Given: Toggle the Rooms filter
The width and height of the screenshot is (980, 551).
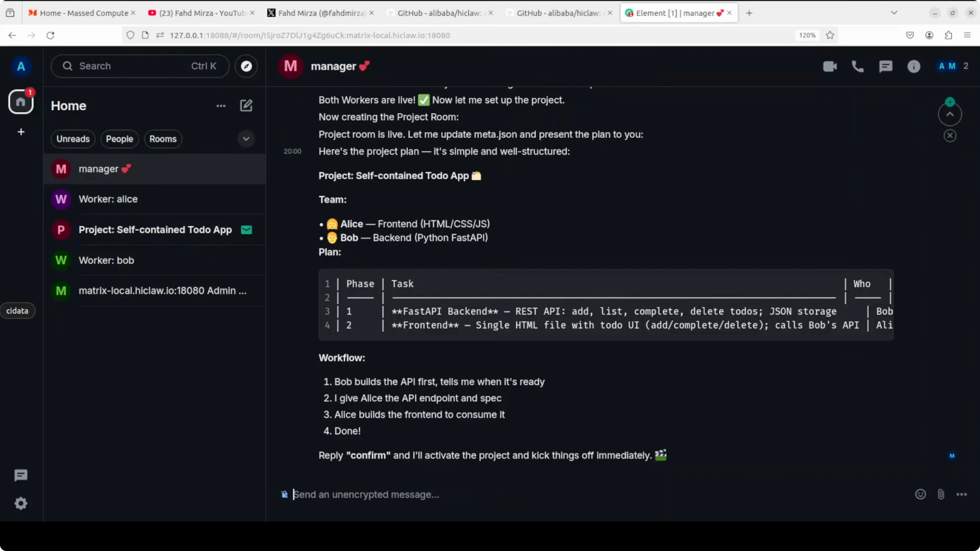Looking at the screenshot, I should (163, 139).
